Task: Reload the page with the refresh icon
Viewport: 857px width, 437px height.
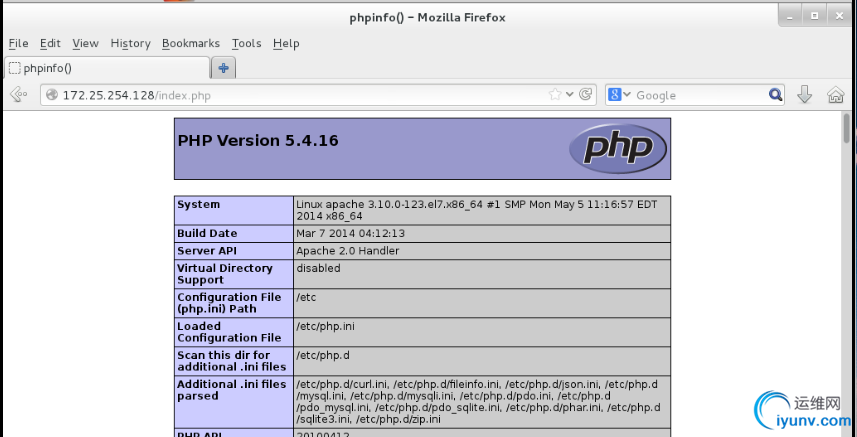Action: coord(585,95)
